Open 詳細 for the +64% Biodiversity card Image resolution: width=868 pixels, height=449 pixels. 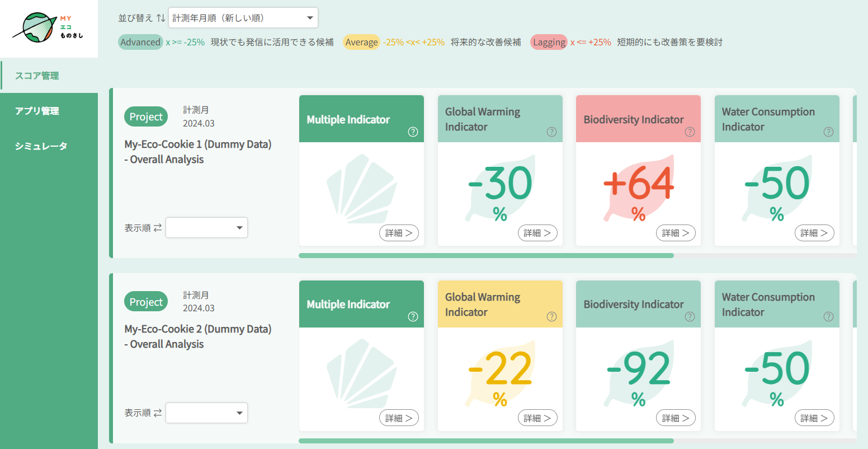click(676, 233)
